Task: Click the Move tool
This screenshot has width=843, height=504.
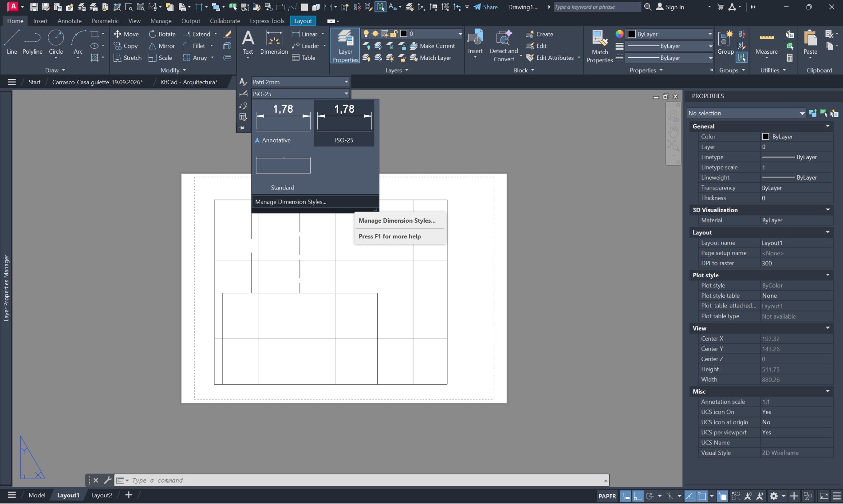Action: [x=126, y=34]
